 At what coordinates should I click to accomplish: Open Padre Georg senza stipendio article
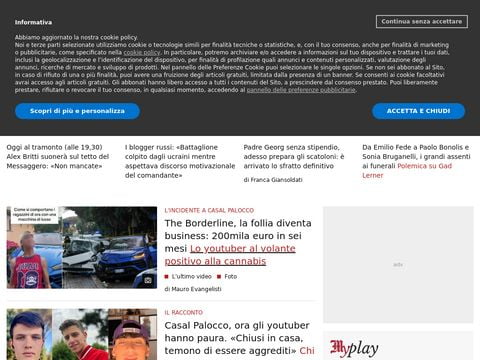point(294,156)
